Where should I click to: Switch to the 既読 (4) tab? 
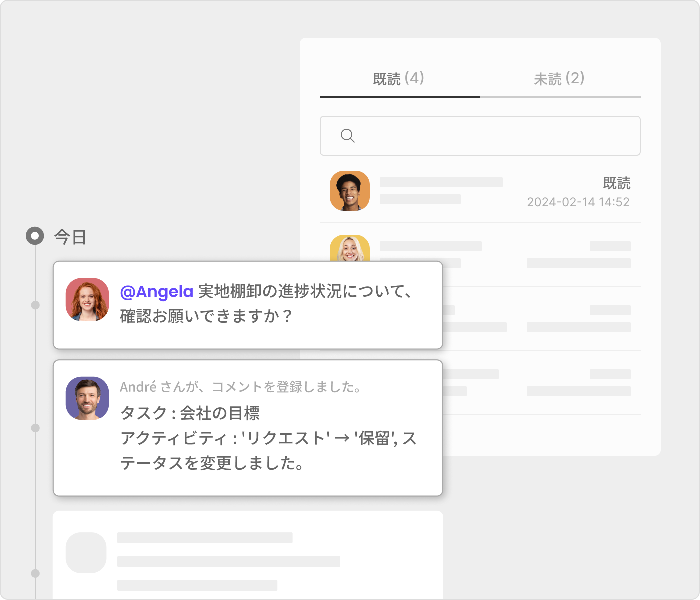pos(399,79)
